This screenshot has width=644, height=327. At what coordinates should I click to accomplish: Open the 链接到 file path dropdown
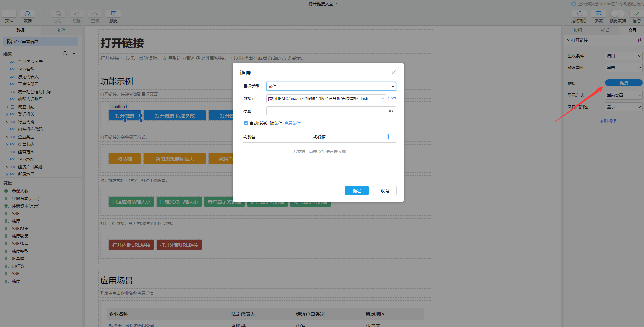[x=383, y=99]
